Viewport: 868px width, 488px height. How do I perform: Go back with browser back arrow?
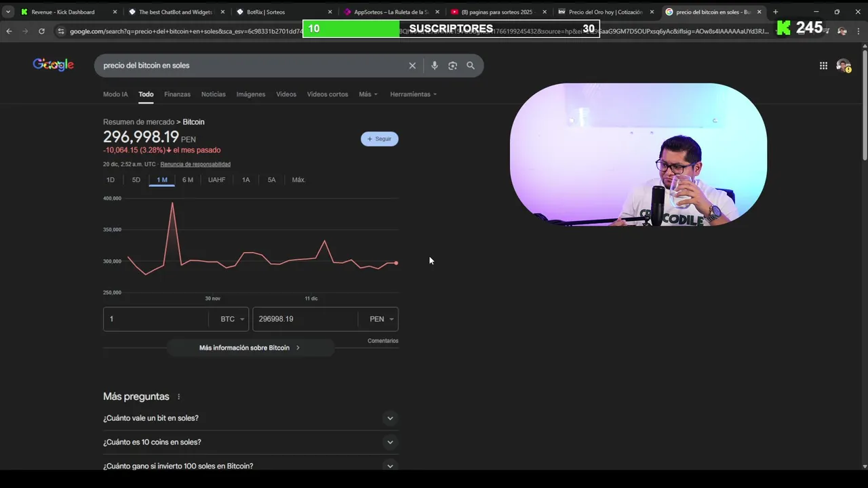pos(9,31)
